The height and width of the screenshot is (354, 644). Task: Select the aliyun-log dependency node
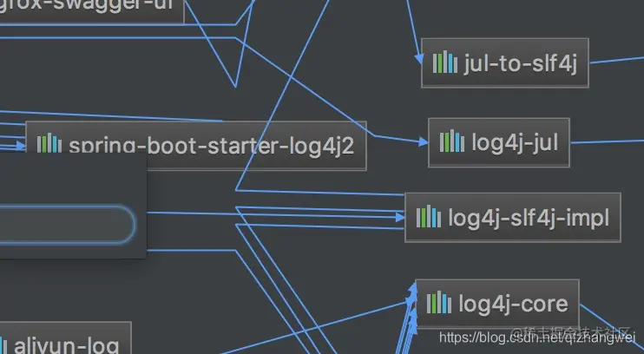tap(65, 338)
